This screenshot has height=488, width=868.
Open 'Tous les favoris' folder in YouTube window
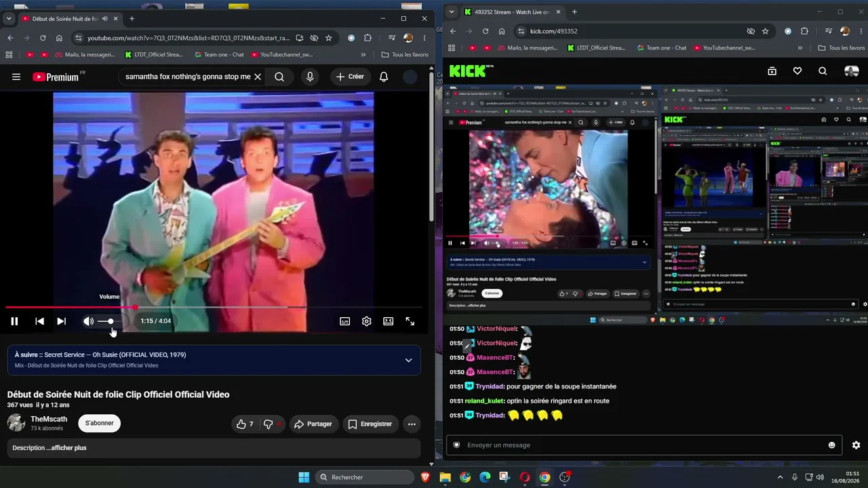coord(405,54)
